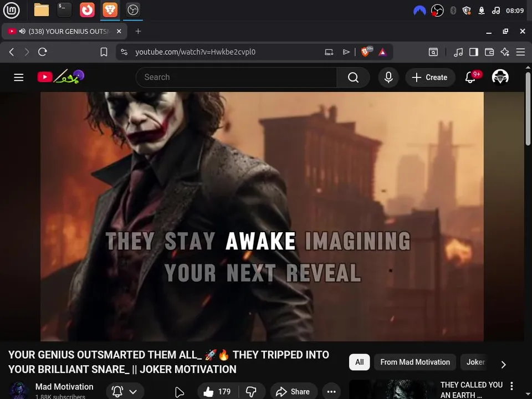Open Leo AI assistant icon
This screenshot has width=532, height=399.
click(x=505, y=52)
